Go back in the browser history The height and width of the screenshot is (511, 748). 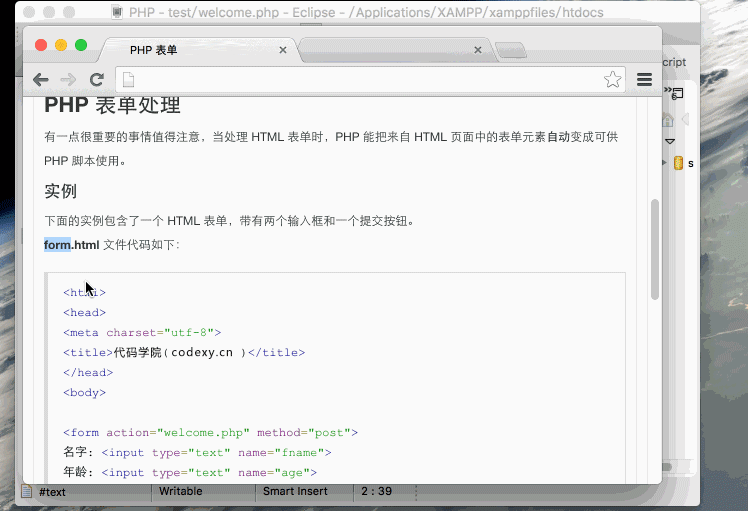[x=41, y=80]
